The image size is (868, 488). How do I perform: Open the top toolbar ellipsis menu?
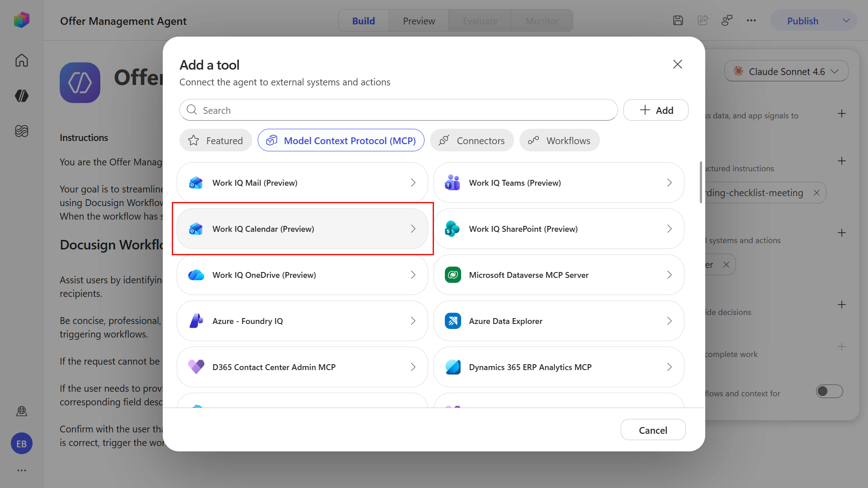click(x=751, y=20)
